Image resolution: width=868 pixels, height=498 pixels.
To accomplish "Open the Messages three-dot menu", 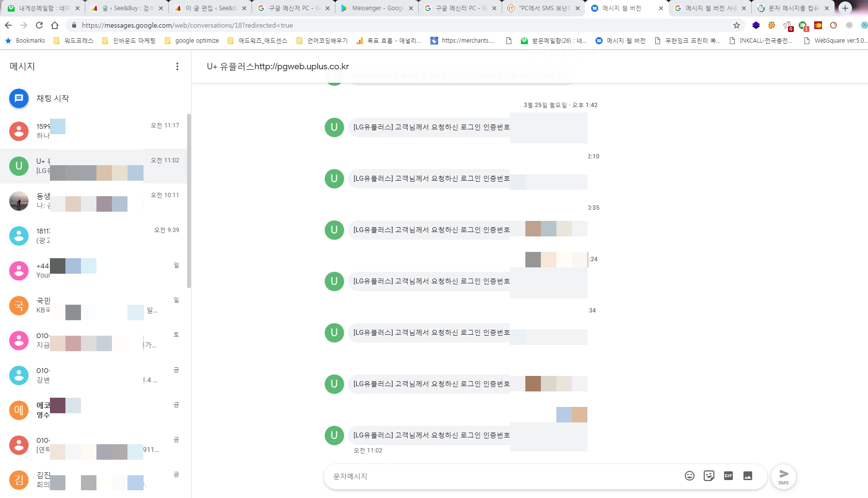I will 177,66.
